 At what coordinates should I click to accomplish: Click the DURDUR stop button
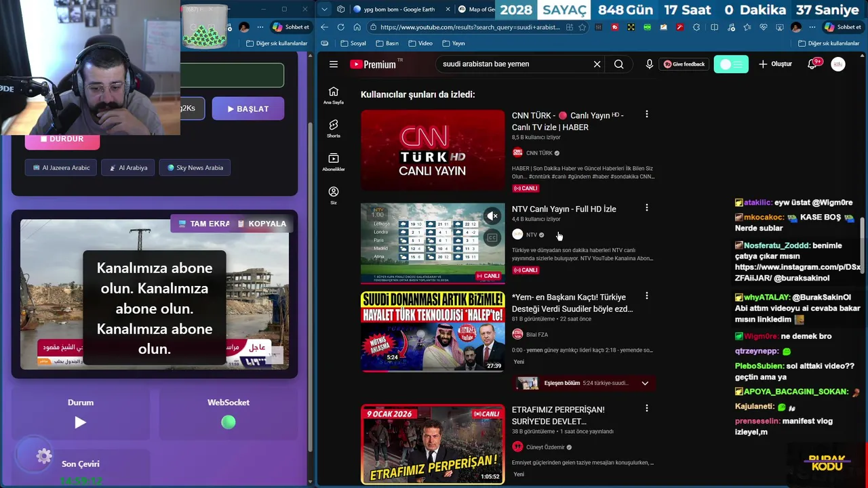coord(62,140)
